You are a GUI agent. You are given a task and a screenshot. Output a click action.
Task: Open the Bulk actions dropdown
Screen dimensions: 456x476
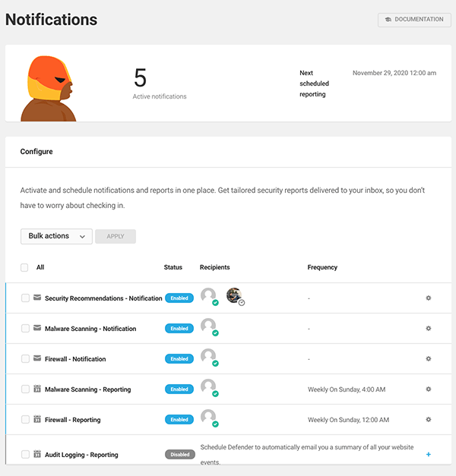tap(56, 236)
